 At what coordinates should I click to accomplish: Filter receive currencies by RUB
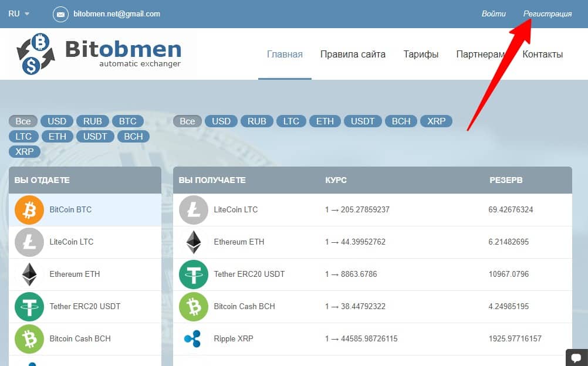click(x=257, y=121)
